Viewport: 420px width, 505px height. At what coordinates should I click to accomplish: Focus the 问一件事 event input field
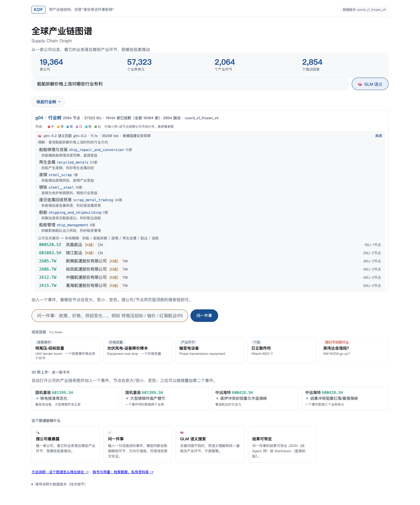110,315
